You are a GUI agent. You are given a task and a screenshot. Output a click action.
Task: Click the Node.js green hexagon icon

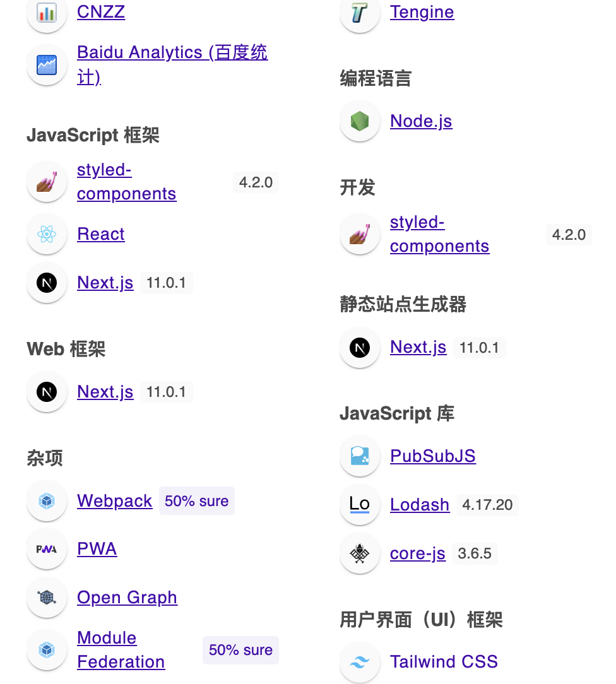360,121
